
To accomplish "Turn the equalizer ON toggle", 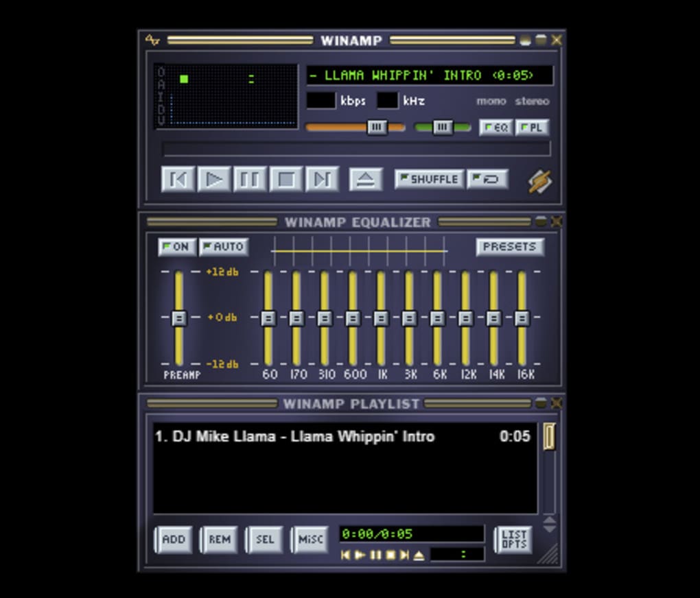I will 177,247.
